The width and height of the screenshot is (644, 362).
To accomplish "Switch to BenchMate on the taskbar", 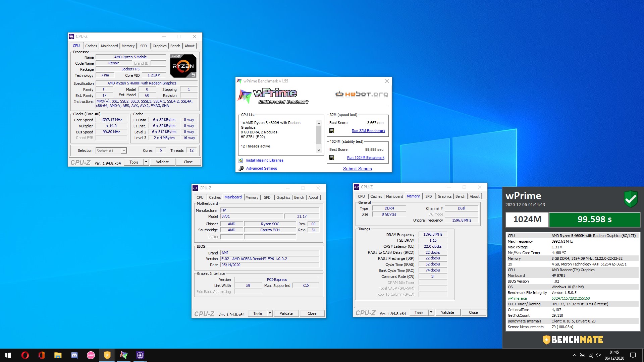I will click(107, 355).
